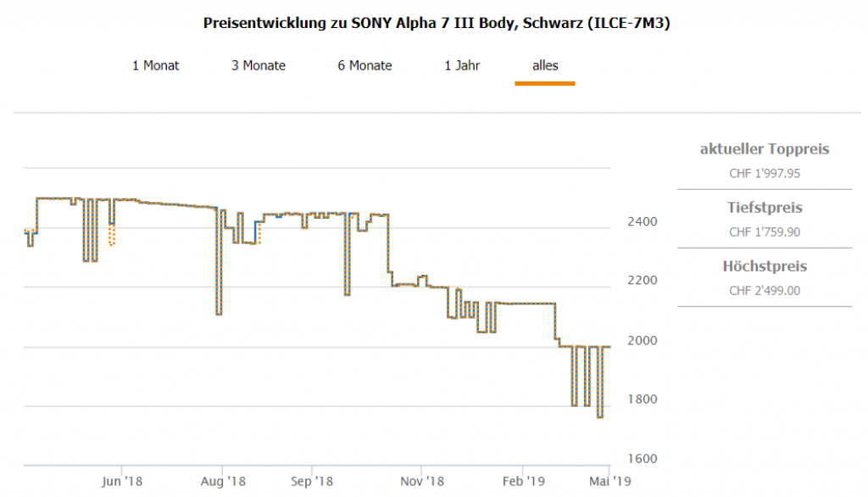This screenshot has height=497, width=868.
Task: Click the 2400 y-axis price label
Action: click(643, 221)
